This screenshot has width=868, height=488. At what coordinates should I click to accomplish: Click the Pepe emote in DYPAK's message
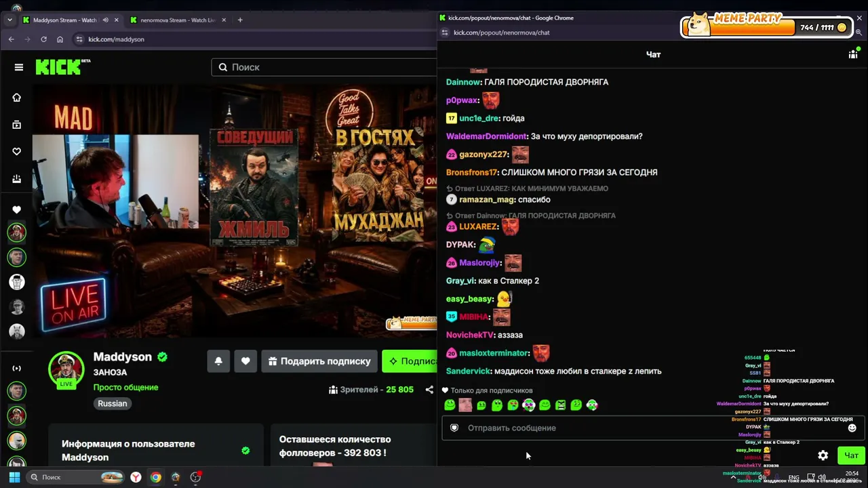point(487,245)
